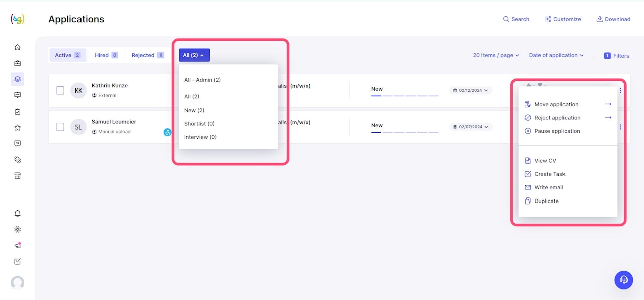Open Date of application sort dropdown
The height and width of the screenshot is (300, 644).
pyautogui.click(x=556, y=55)
